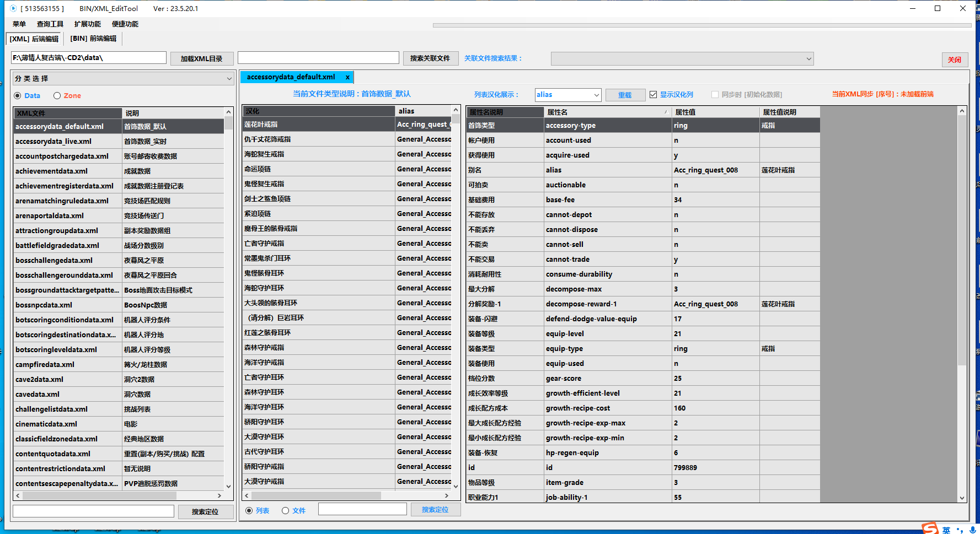The height and width of the screenshot is (534, 980).
Task: Click 搜索定位 button under XML file list
Action: coord(205,512)
